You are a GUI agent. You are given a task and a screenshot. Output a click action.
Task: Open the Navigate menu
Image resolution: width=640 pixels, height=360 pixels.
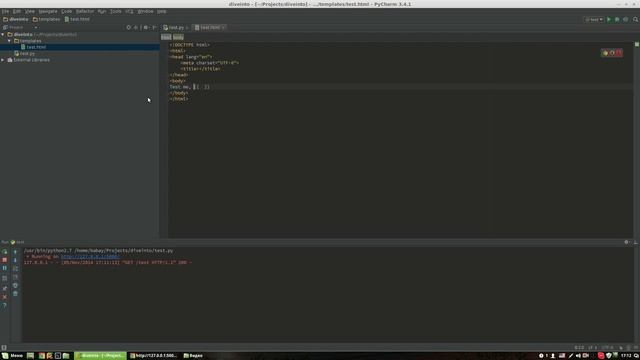48,11
